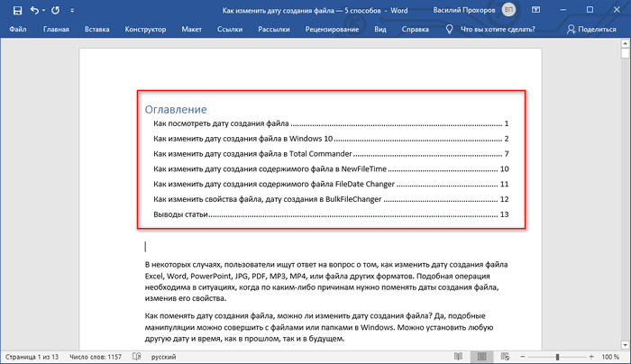Switch to Read Mode view icon
631x364 pixels.
(458, 357)
